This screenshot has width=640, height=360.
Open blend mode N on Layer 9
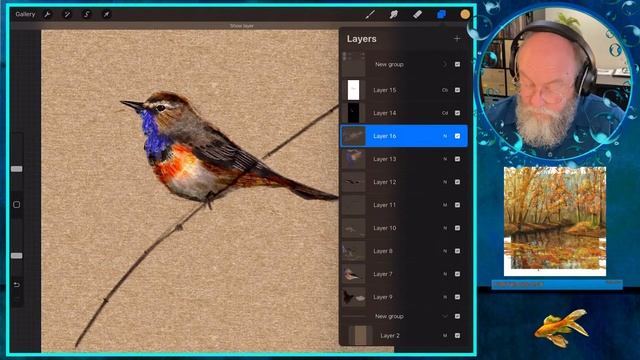445,297
